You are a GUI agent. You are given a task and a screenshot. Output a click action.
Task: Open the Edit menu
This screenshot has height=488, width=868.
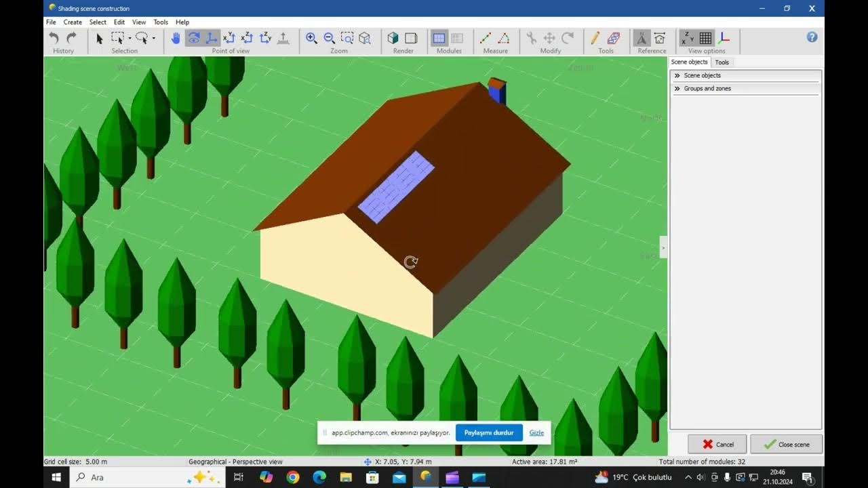point(119,22)
